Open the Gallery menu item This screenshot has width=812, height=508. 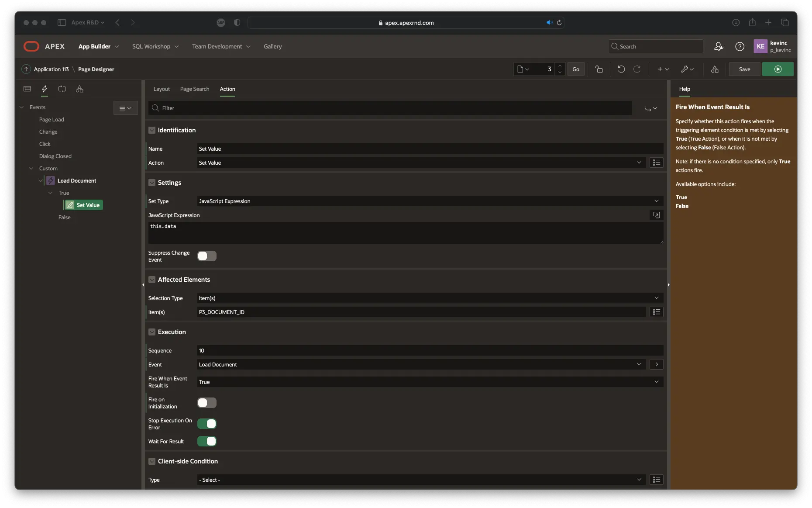(273, 46)
